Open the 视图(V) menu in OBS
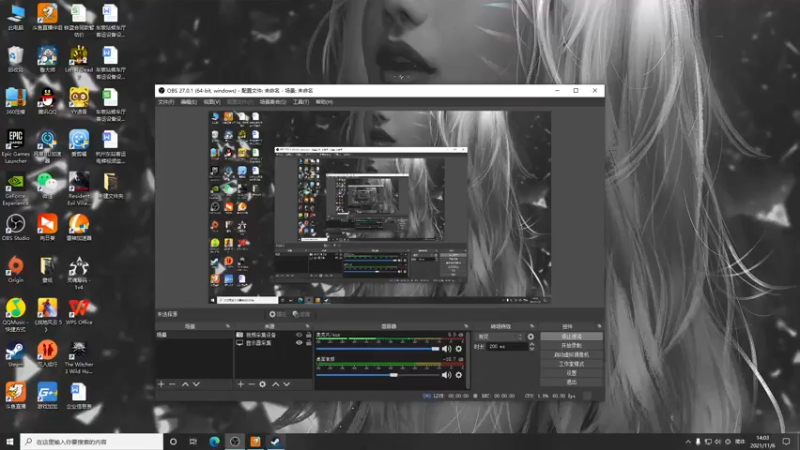The height and width of the screenshot is (450, 800). pyautogui.click(x=212, y=102)
